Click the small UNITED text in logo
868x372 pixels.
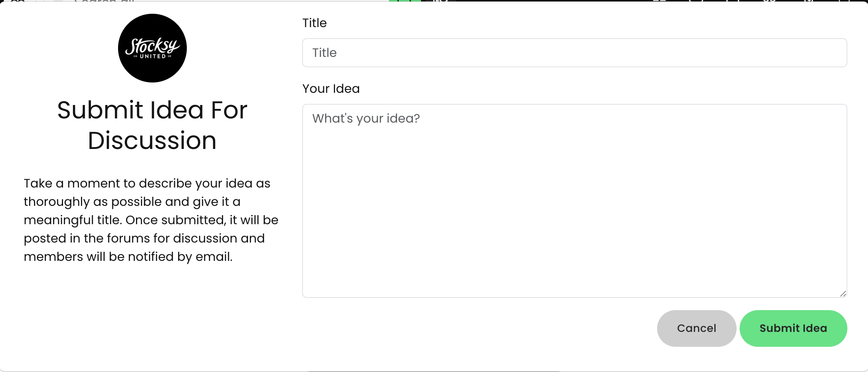coord(153,56)
